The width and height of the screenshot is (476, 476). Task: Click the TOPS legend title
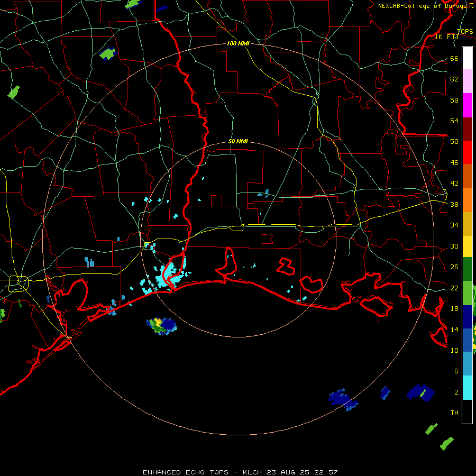point(465,32)
